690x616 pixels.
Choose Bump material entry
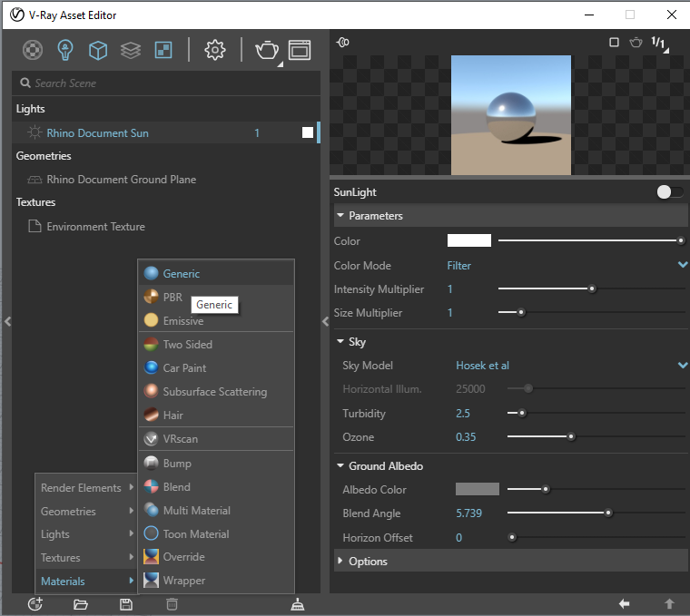(x=216, y=463)
